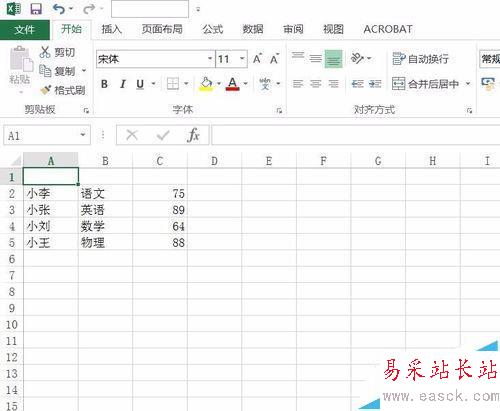The image size is (500, 411).
Task: Expand the 复制 copy dropdown arrow
Action: tap(84, 71)
